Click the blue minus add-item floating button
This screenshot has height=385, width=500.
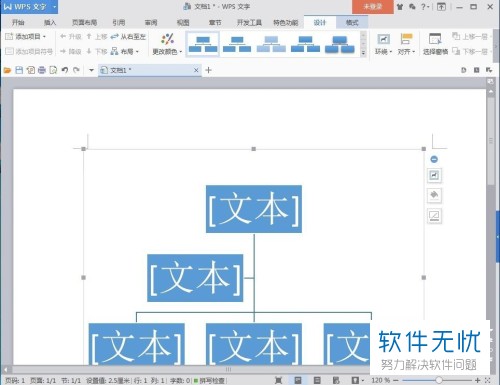[434, 159]
